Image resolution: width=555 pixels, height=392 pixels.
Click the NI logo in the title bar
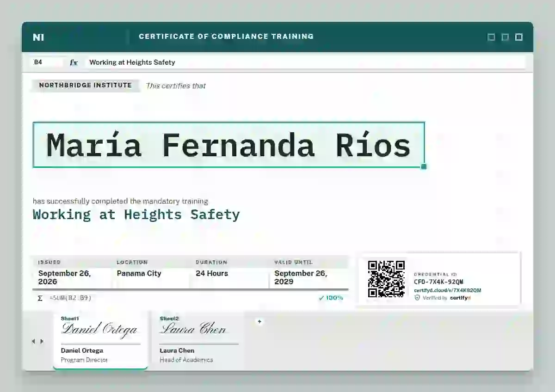pyautogui.click(x=38, y=37)
